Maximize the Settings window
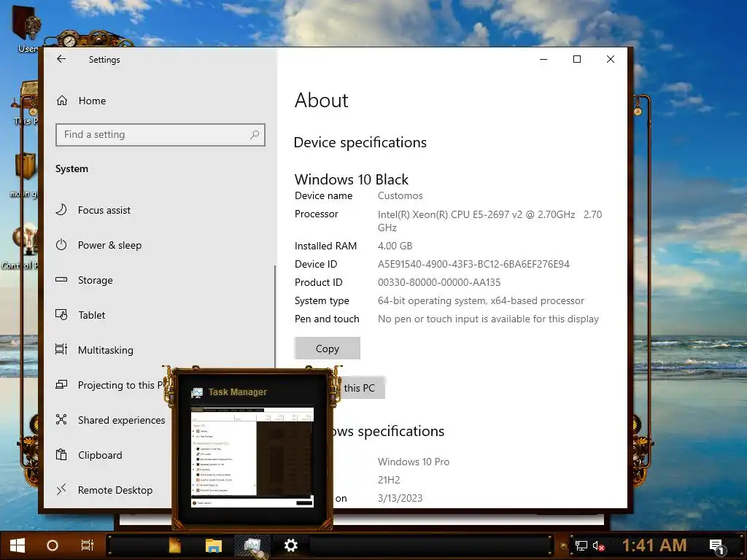 (577, 59)
